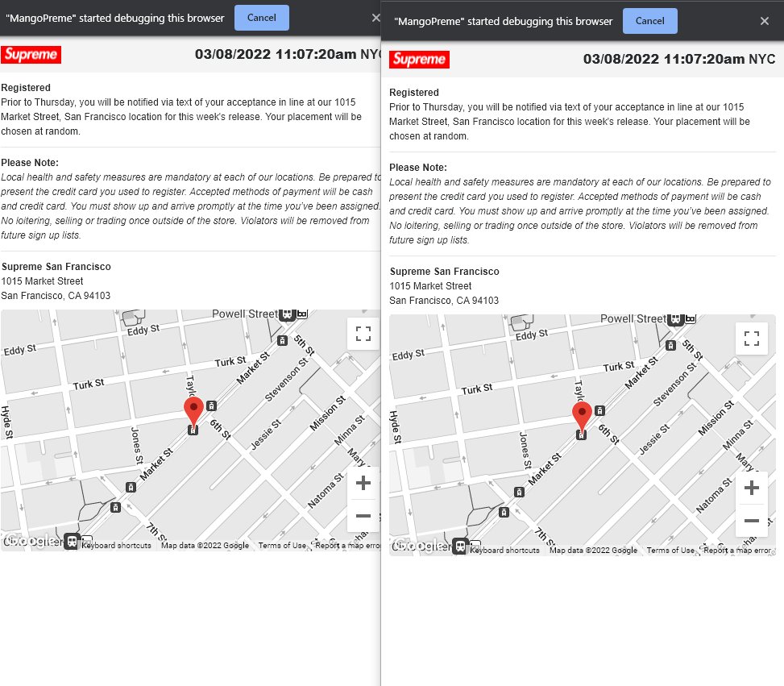Select 'Supreme San Francisco' heading in left window
The image size is (784, 686).
(56, 267)
